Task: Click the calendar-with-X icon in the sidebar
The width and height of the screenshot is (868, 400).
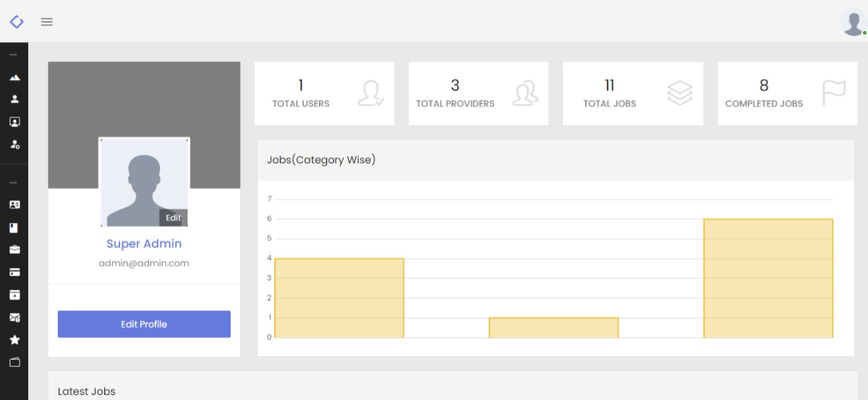Action: pos(14,295)
